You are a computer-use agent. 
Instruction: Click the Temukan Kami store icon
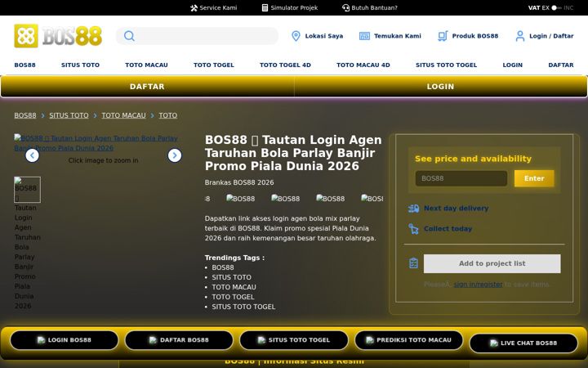point(364,36)
